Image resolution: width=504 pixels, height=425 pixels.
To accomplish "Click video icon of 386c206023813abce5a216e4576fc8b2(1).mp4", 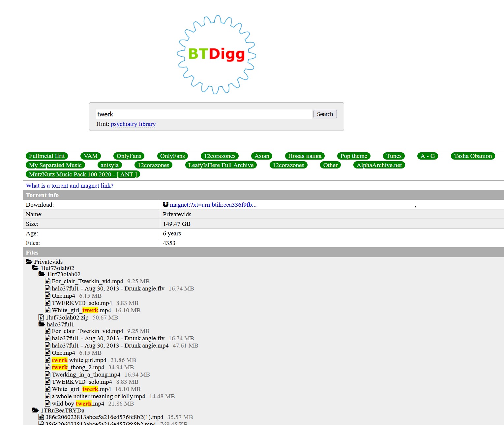I will (x=41, y=417).
